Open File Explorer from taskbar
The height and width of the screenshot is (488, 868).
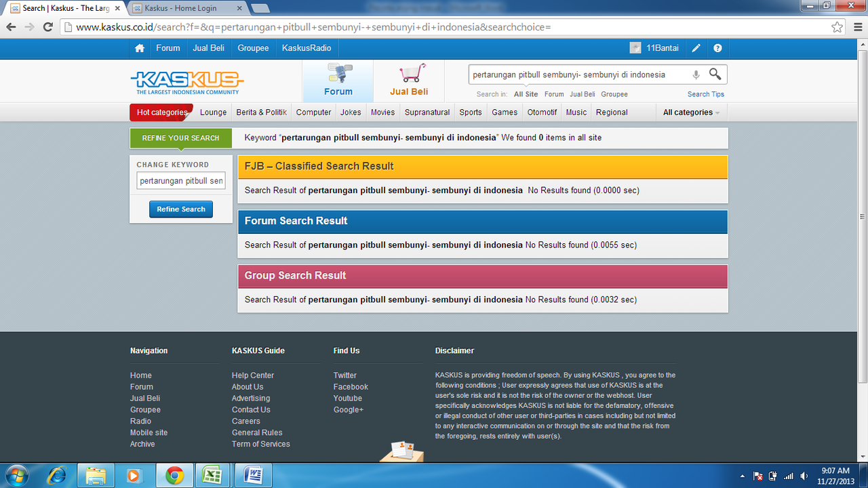tap(96, 476)
